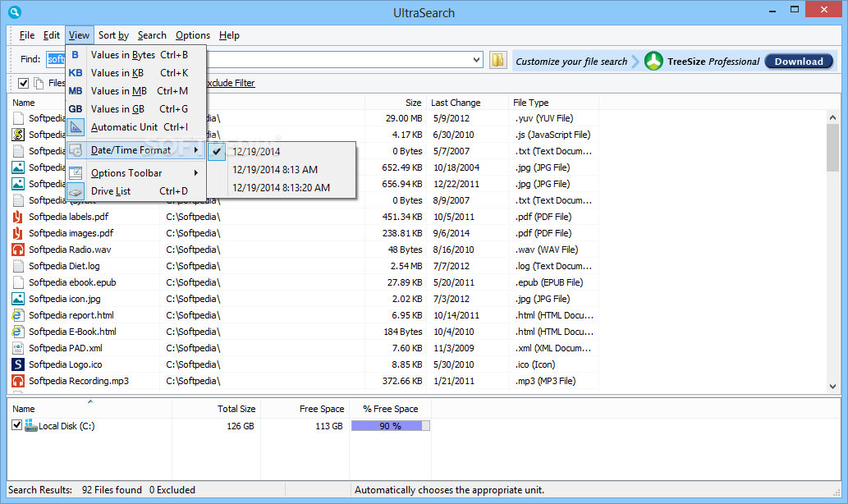
Task: Click the folder browse icon next to Find box
Action: pyautogui.click(x=497, y=60)
